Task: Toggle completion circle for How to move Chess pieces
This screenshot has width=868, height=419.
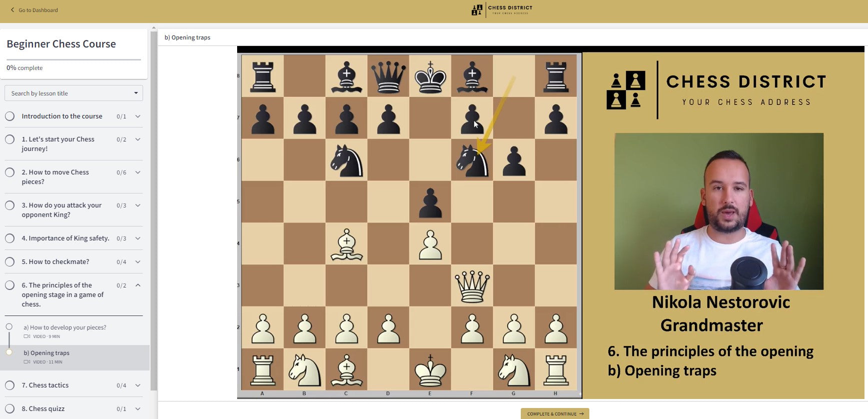Action: (10, 172)
